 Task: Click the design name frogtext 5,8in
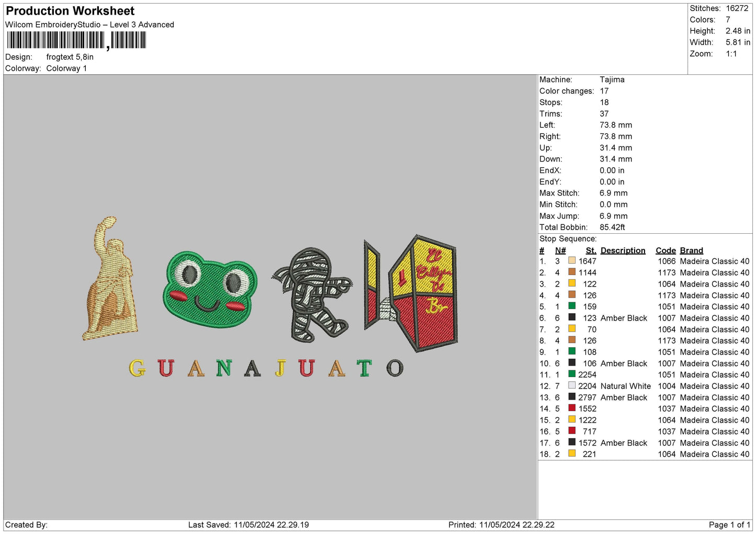pos(70,57)
